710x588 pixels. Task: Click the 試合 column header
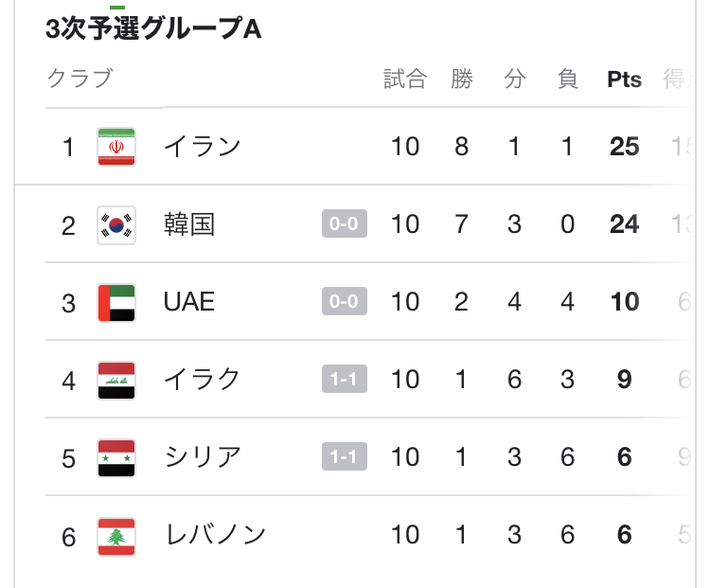[x=404, y=79]
